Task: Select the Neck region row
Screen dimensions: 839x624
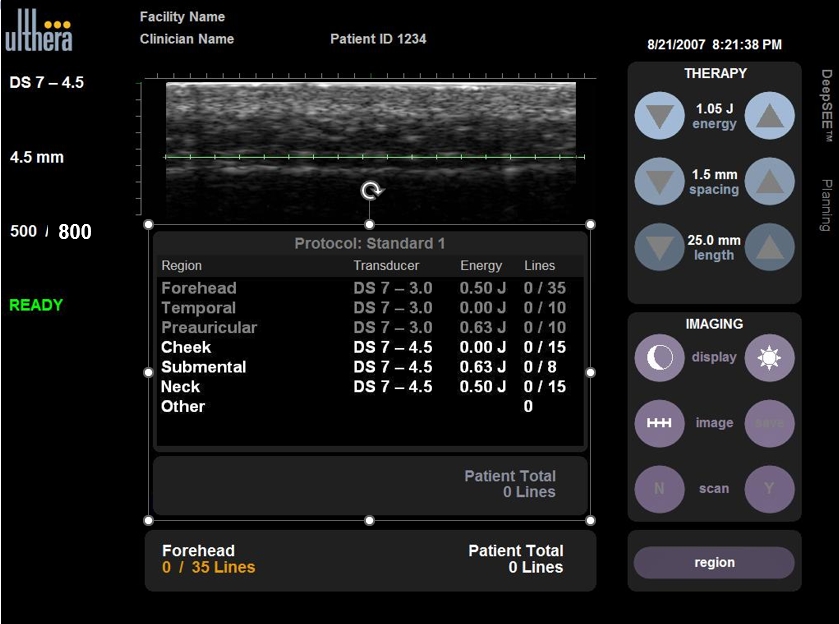Action: click(369, 387)
